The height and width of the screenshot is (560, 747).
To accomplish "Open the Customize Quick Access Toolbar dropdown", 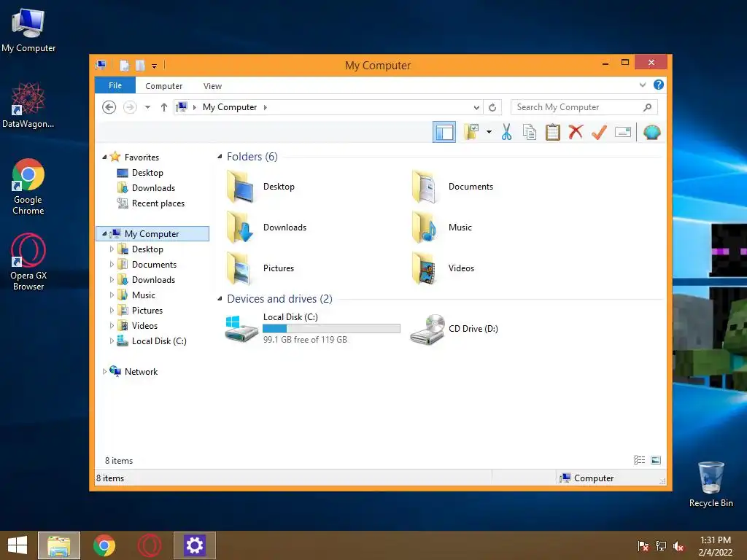I will (x=154, y=66).
